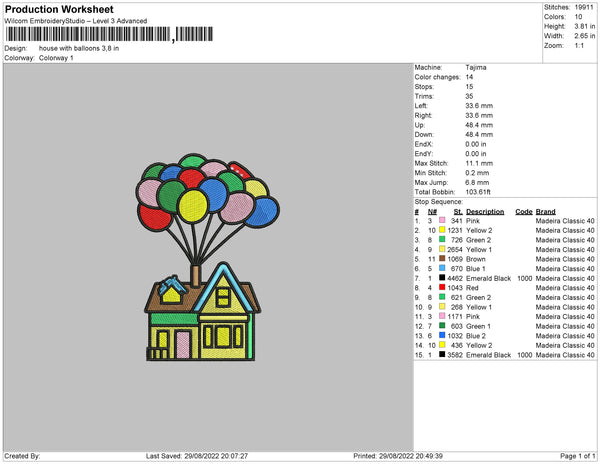The image size is (600, 464).
Task: Click the Yellow 2 swatch in stop row 2
Action: [442, 230]
